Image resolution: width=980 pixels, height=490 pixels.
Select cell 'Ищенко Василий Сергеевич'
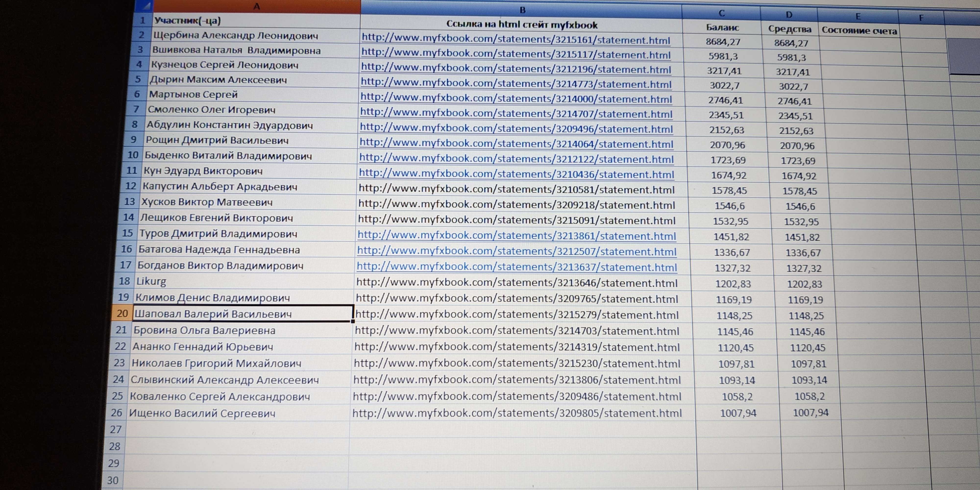point(238,413)
